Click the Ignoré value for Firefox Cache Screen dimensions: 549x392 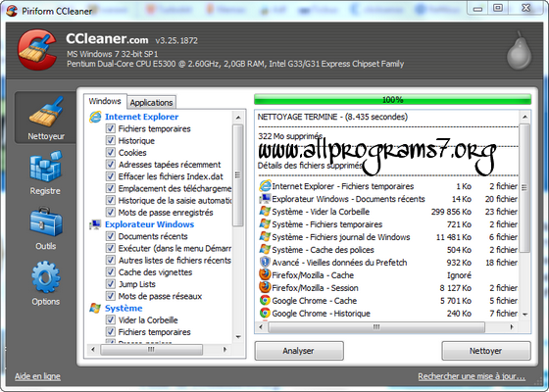pyautogui.click(x=459, y=275)
